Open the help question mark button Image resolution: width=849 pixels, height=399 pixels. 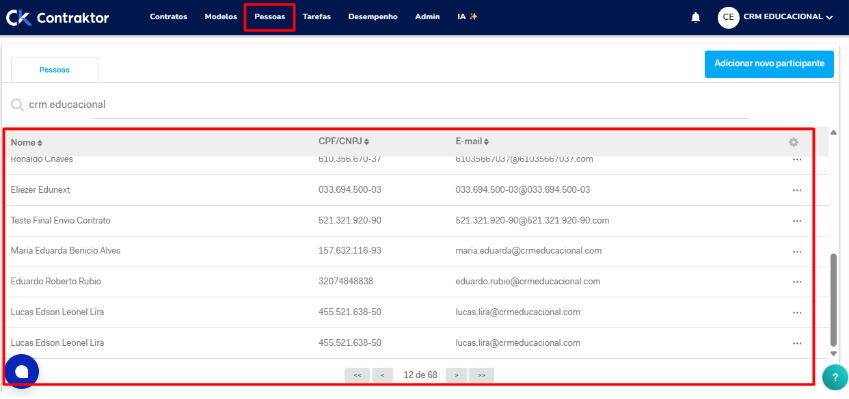[835, 377]
